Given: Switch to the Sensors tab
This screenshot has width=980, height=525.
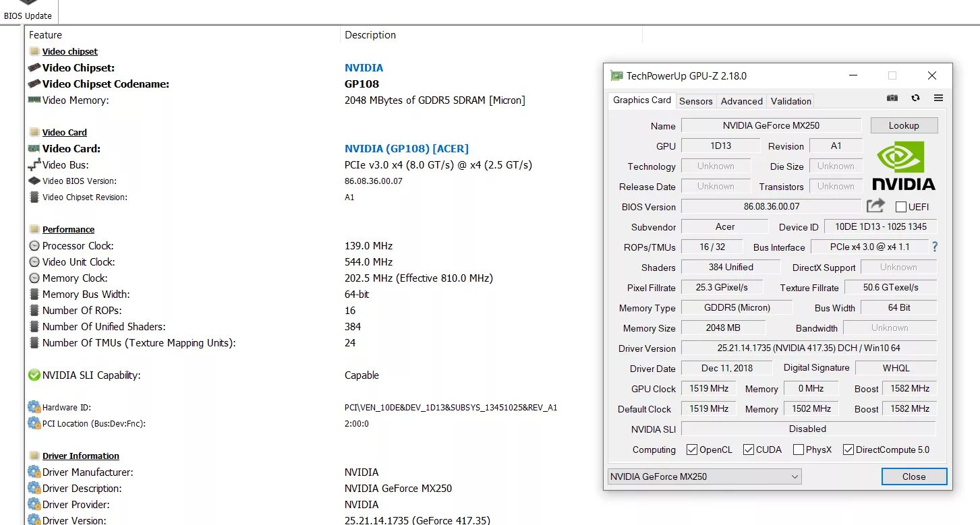Looking at the screenshot, I should coord(695,101).
